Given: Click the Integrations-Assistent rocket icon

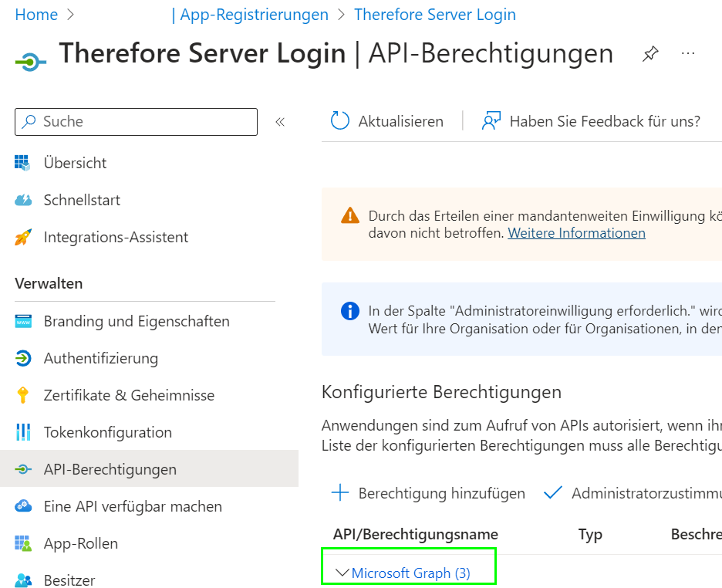Looking at the screenshot, I should [x=23, y=237].
